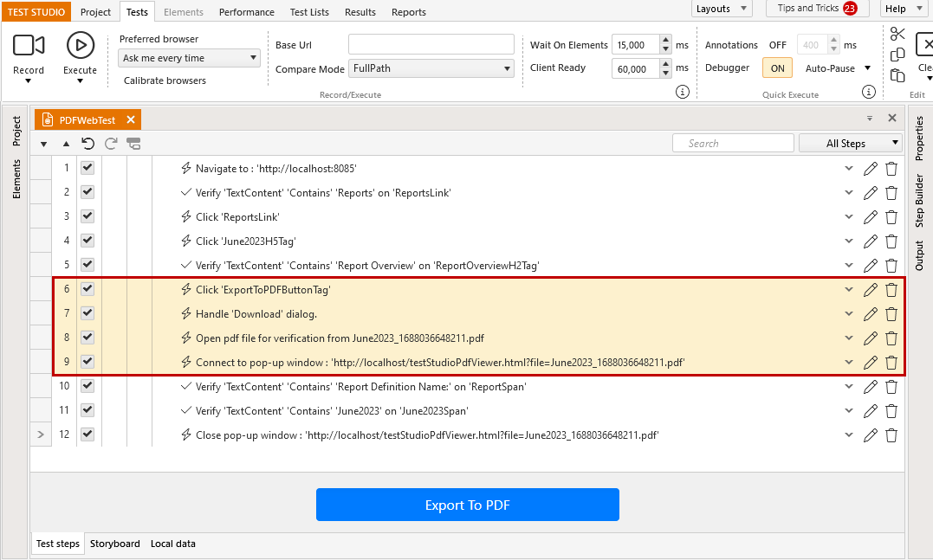Delete step 1 Navigate with trash icon
Viewport: 933px width, 560px height.
point(891,169)
